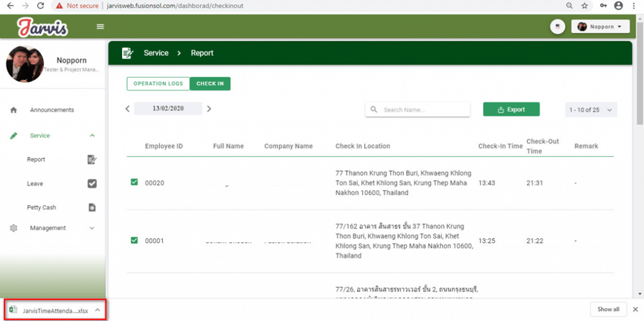Image resolution: width=644 pixels, height=321 pixels.
Task: Click the Leave checkmark icon
Action: pyautogui.click(x=92, y=184)
